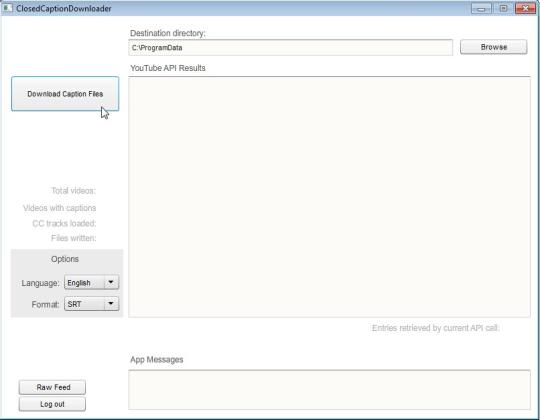This screenshot has height=420, width=540.
Task: Click inside the YouTube API Results area
Action: coord(329,197)
